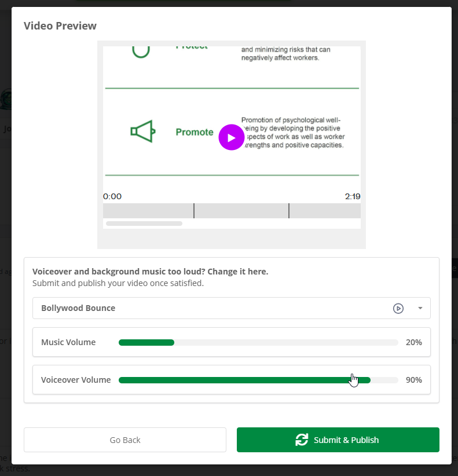Click the 90% voiceover volume value

click(x=413, y=380)
